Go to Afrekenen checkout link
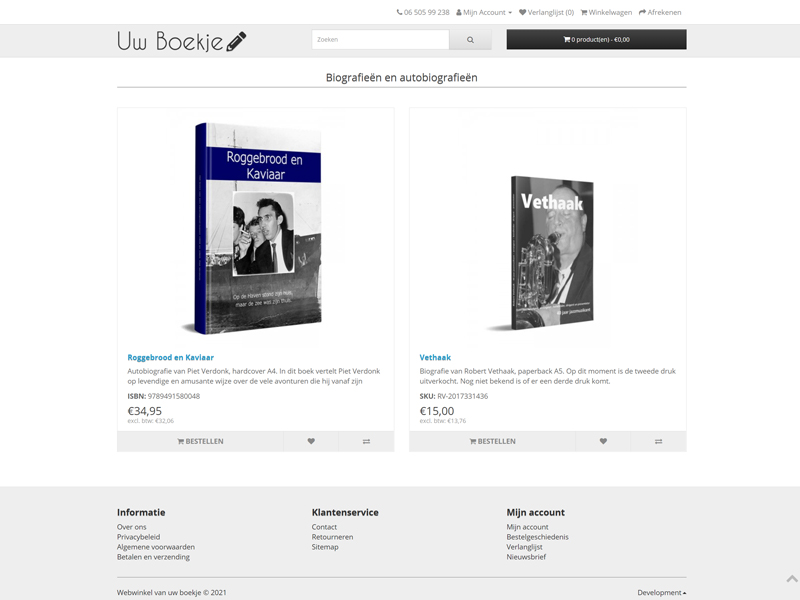Image resolution: width=800 pixels, height=600 pixels. click(660, 12)
